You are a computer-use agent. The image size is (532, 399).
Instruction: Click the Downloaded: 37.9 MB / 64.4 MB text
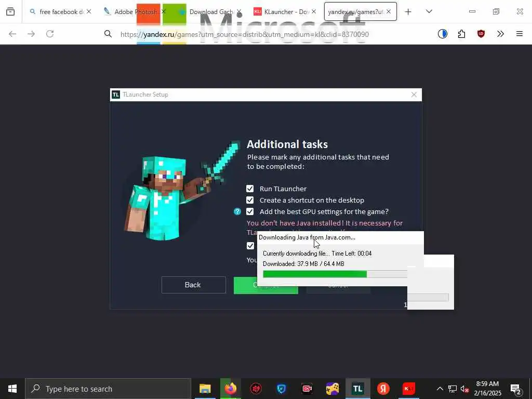tap(303, 264)
